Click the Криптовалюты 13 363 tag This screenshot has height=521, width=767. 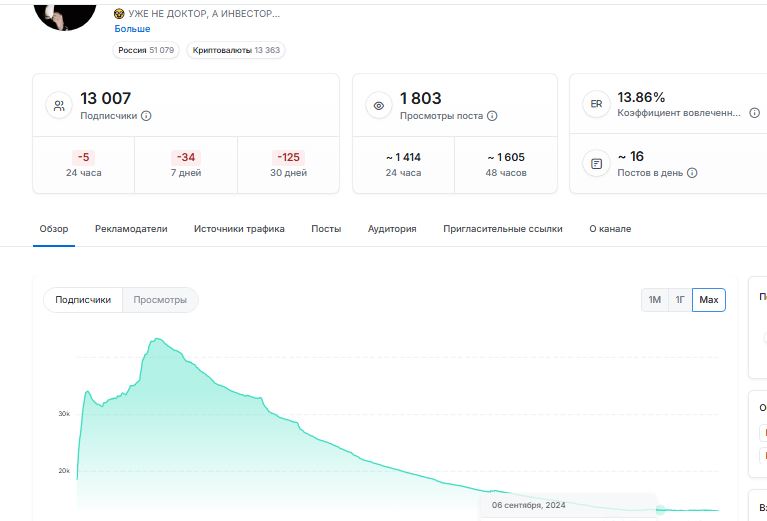(236, 50)
